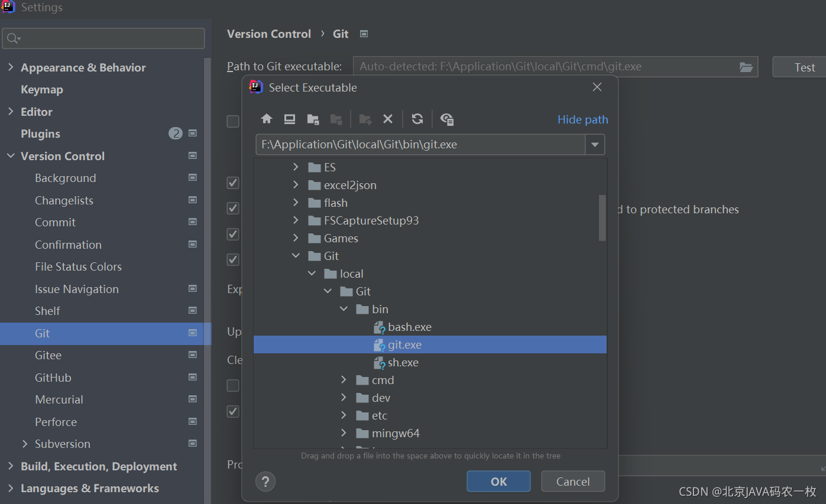Viewport: 826px width, 504px height.
Task: Expand the cmd folder in tree
Action: click(x=344, y=380)
